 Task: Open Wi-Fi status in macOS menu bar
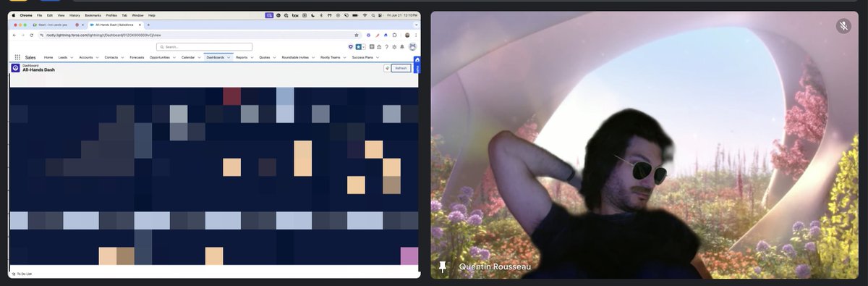coord(365,15)
